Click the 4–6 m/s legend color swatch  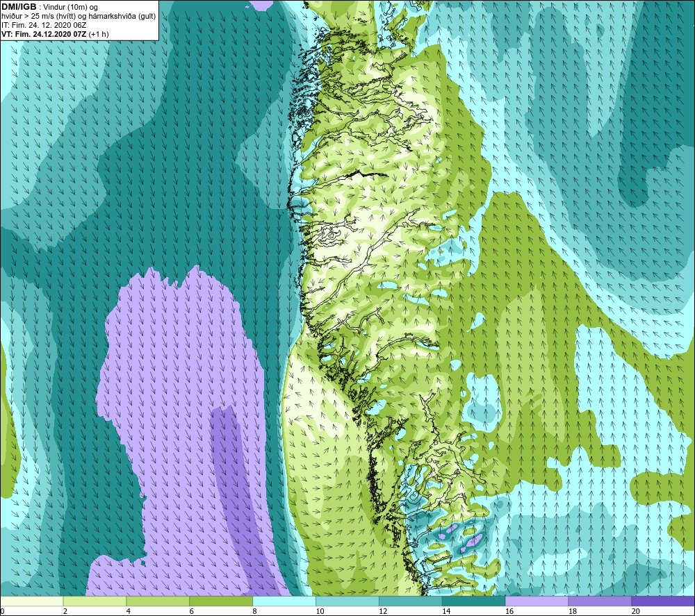click(158, 601)
